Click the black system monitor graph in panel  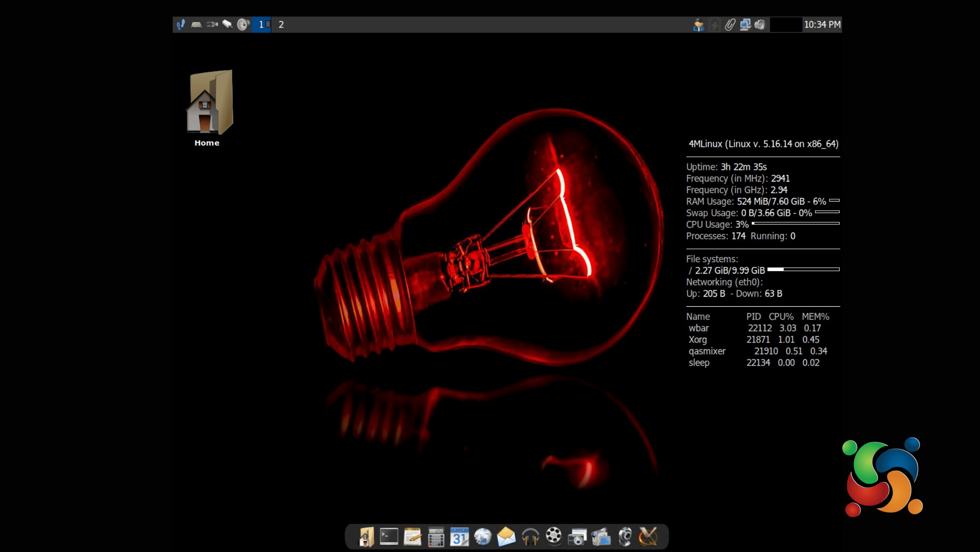pos(786,25)
